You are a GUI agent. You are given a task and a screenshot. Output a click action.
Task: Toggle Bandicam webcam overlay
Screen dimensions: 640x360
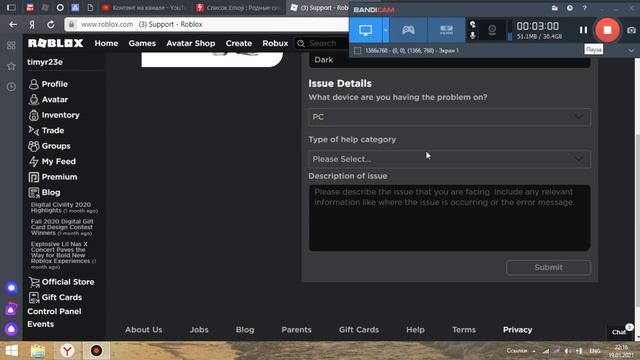pyautogui.click(x=492, y=30)
